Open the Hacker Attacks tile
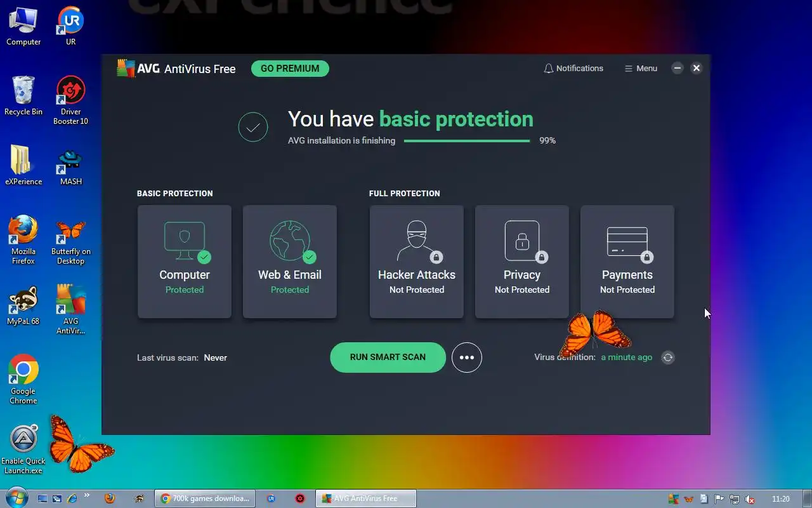Image resolution: width=812 pixels, height=508 pixels. click(x=417, y=262)
